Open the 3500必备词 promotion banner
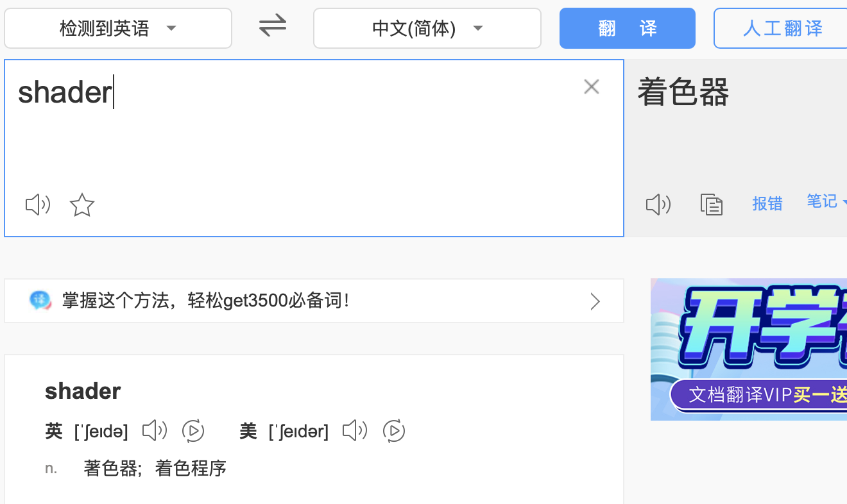The height and width of the screenshot is (504, 847). coord(314,301)
